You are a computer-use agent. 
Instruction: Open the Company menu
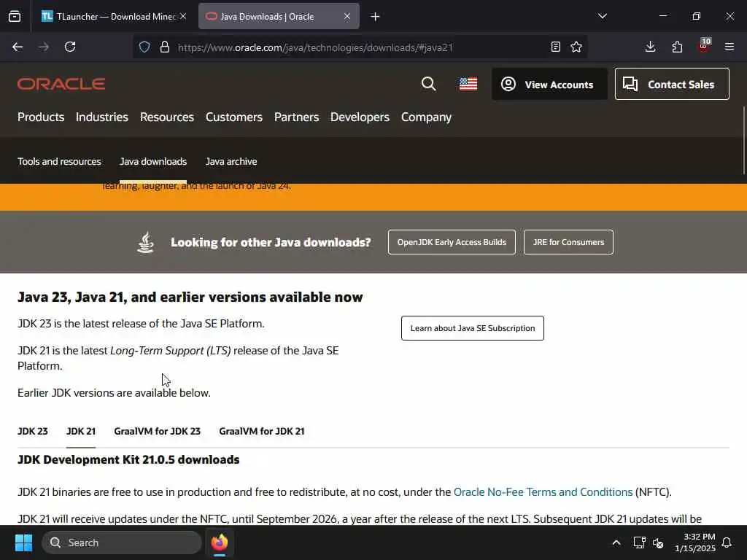[426, 117]
